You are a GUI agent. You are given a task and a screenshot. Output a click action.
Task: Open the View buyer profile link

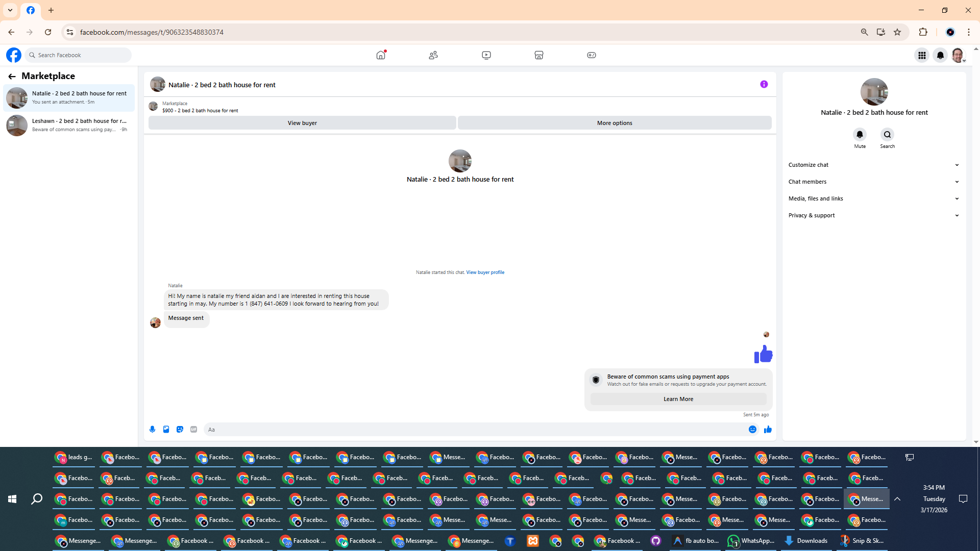pos(485,272)
